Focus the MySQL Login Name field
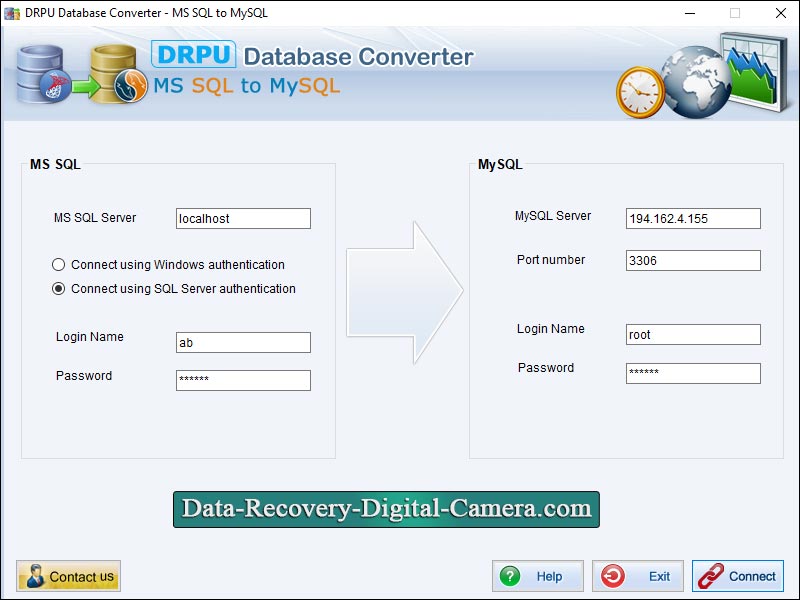This screenshot has height=600, width=800. [693, 335]
